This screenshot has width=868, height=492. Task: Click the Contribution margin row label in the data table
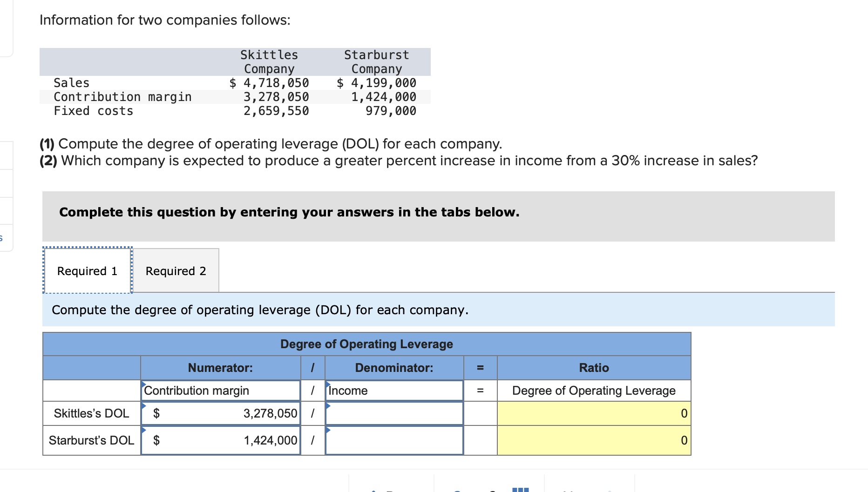[x=122, y=97]
